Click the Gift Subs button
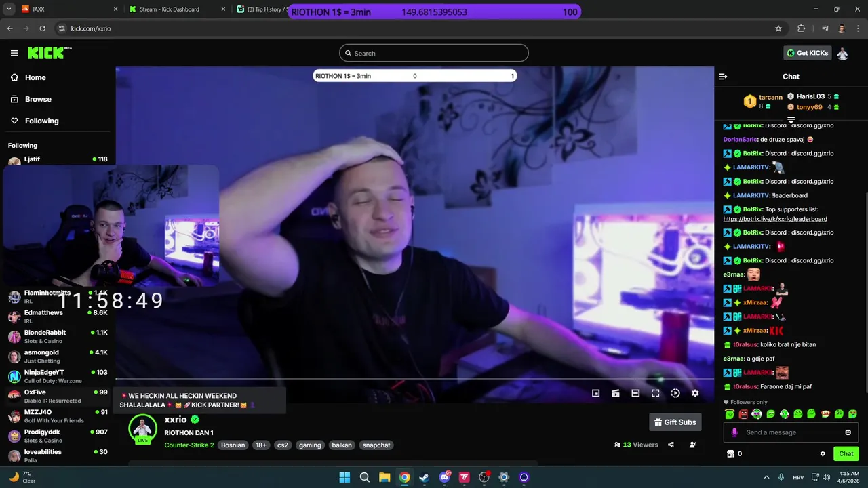The width and height of the screenshot is (868, 488). click(675, 422)
